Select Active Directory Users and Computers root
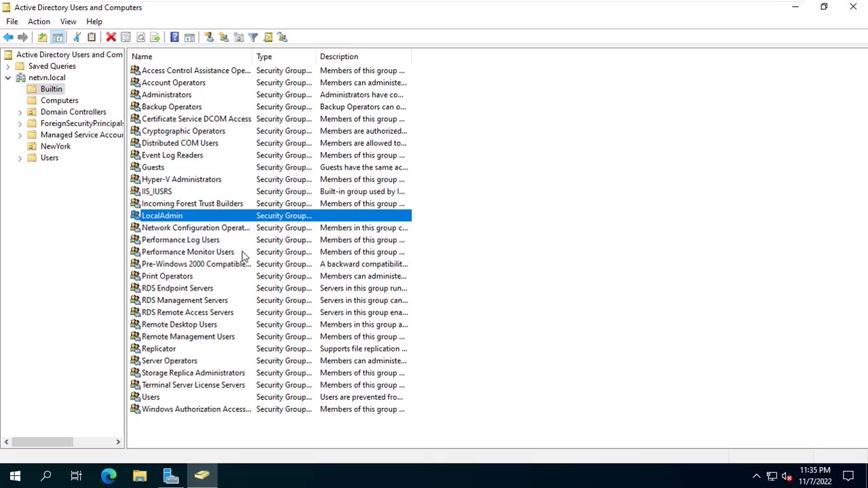This screenshot has height=488, width=868. click(69, 55)
